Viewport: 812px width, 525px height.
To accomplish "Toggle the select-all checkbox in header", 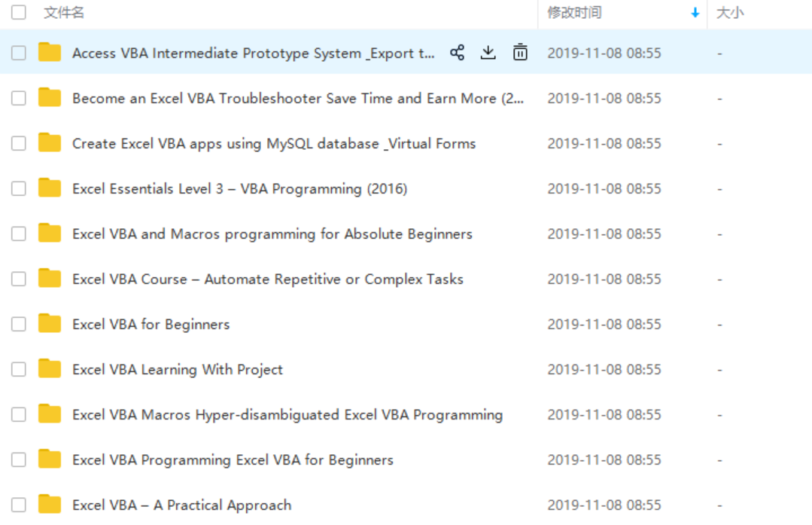I will (19, 12).
